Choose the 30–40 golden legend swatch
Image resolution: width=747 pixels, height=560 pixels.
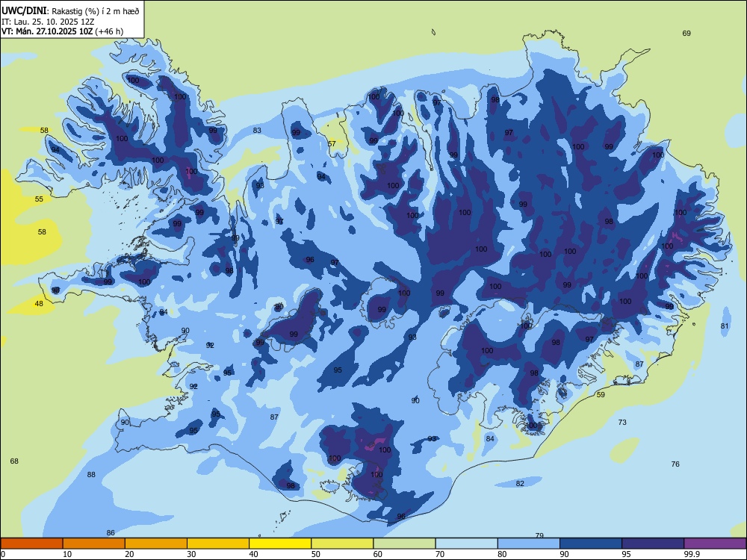tap(218, 544)
